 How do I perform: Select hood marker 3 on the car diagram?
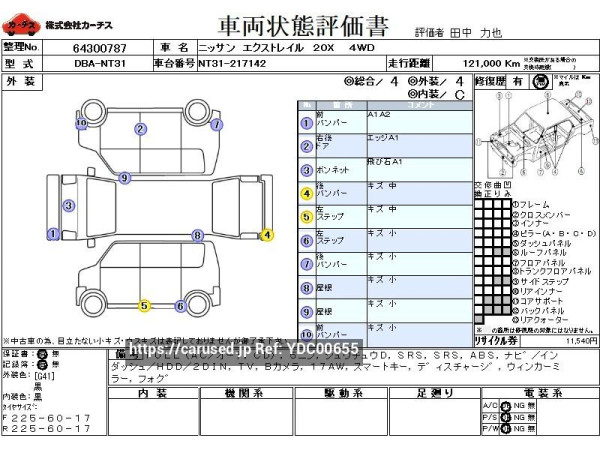[x=68, y=206]
